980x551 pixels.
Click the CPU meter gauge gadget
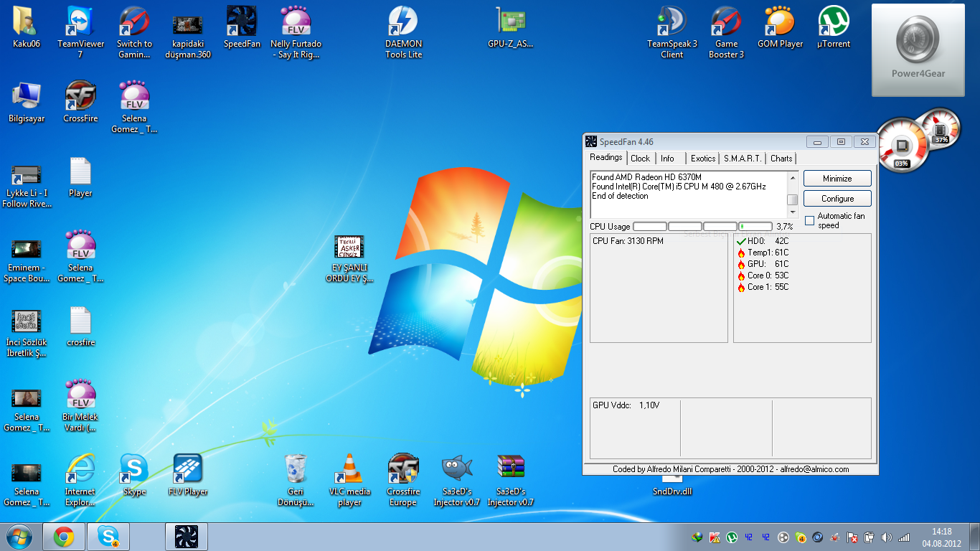901,146
